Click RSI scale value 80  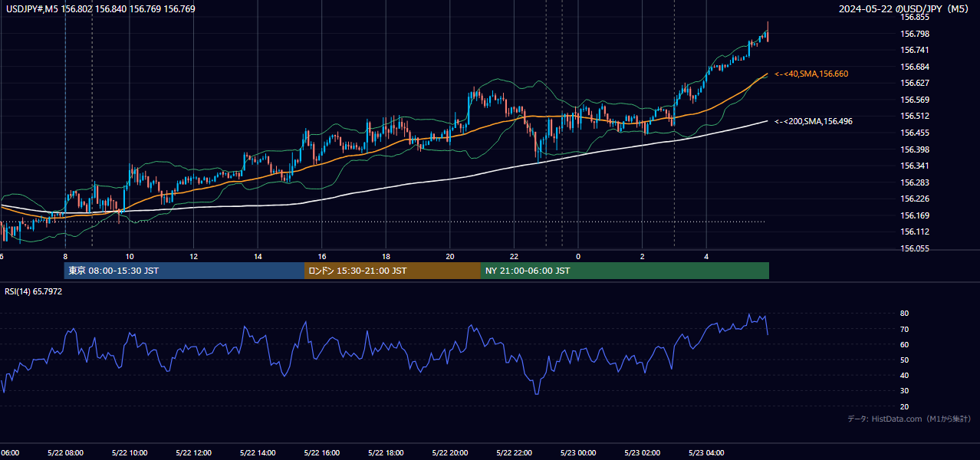pyautogui.click(x=905, y=314)
